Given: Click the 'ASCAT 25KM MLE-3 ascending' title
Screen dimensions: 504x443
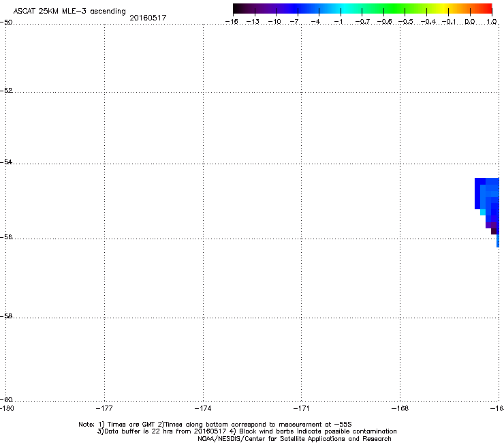Looking at the screenshot, I should pos(69,12).
